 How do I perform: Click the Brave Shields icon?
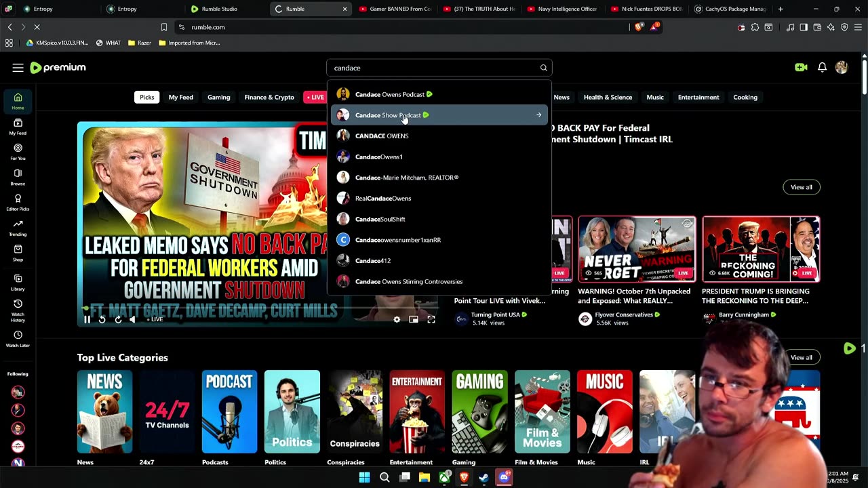coord(640,27)
